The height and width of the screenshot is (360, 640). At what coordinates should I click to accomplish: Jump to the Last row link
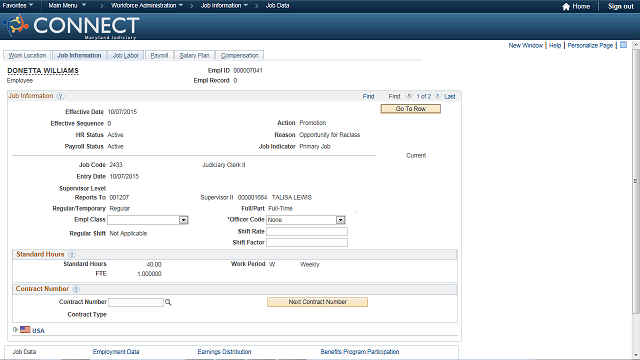[x=450, y=96]
